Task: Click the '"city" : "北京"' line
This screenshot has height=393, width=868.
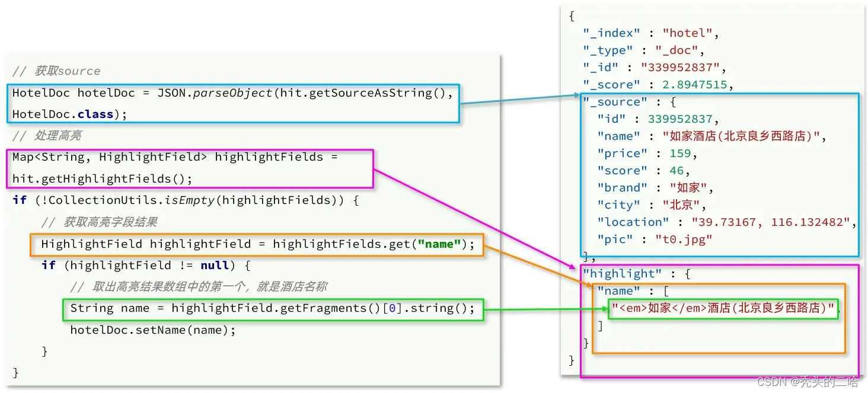Action: point(652,205)
